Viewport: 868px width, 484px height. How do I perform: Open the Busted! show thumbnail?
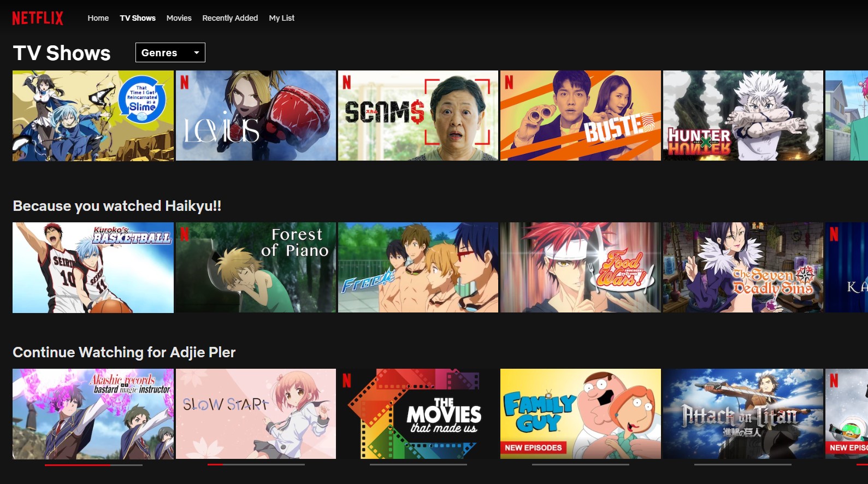click(x=581, y=115)
